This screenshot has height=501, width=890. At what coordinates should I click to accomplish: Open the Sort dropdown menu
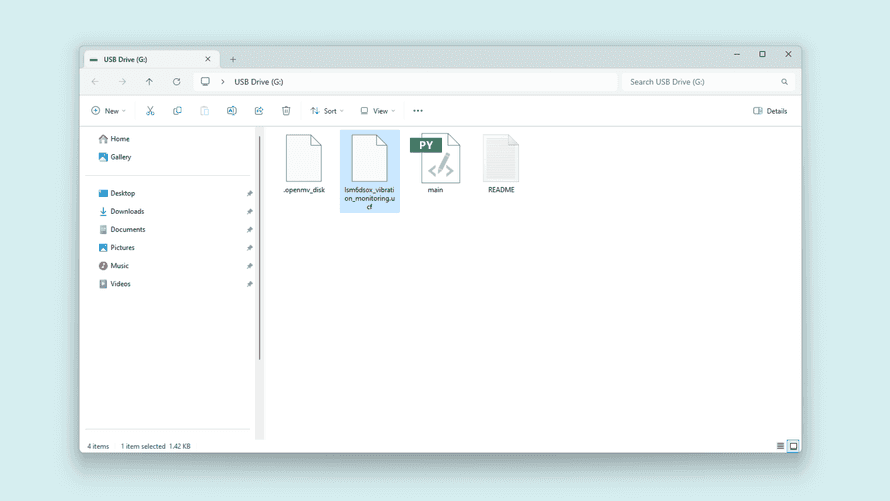pyautogui.click(x=327, y=111)
